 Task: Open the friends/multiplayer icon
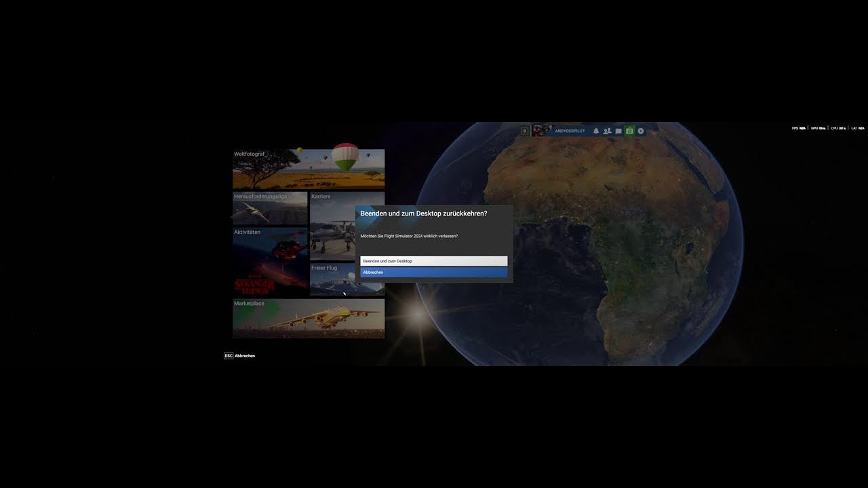tap(607, 131)
